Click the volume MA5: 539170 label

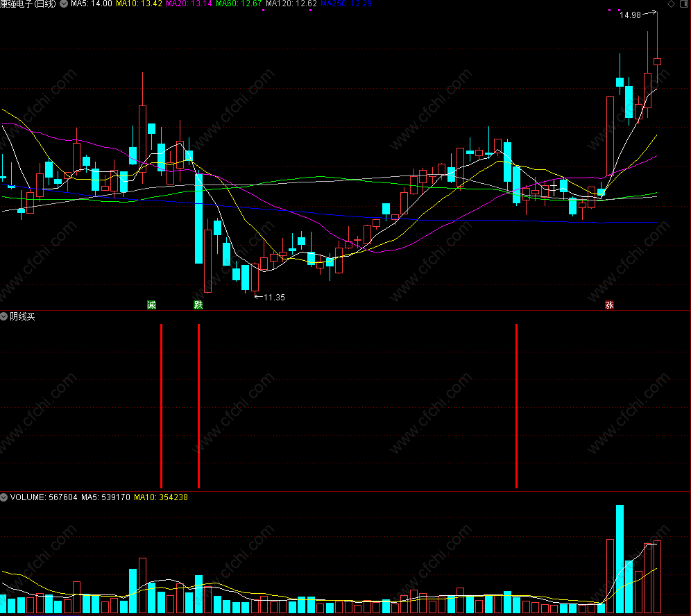point(105,497)
